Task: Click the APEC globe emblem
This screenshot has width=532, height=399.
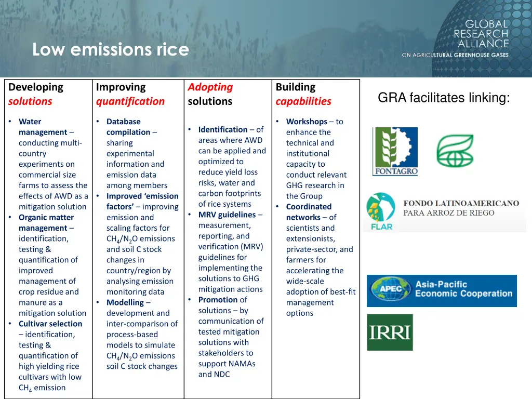Action: coord(391,289)
